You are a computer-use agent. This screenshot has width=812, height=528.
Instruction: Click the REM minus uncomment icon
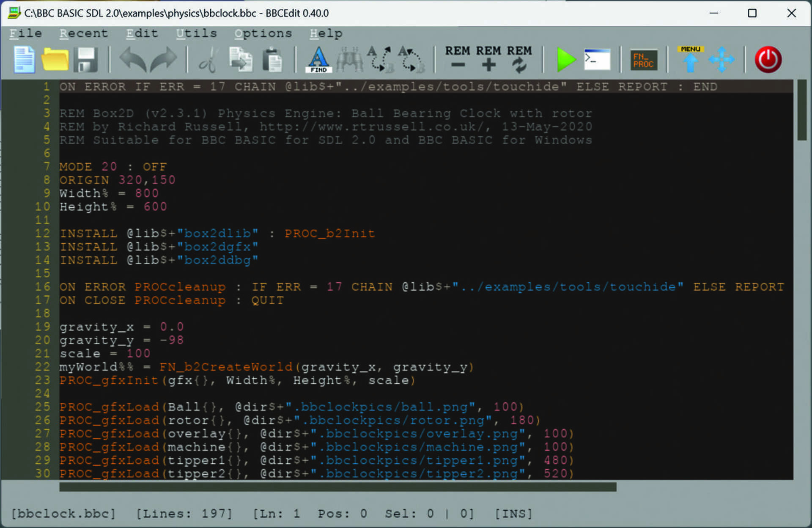458,59
